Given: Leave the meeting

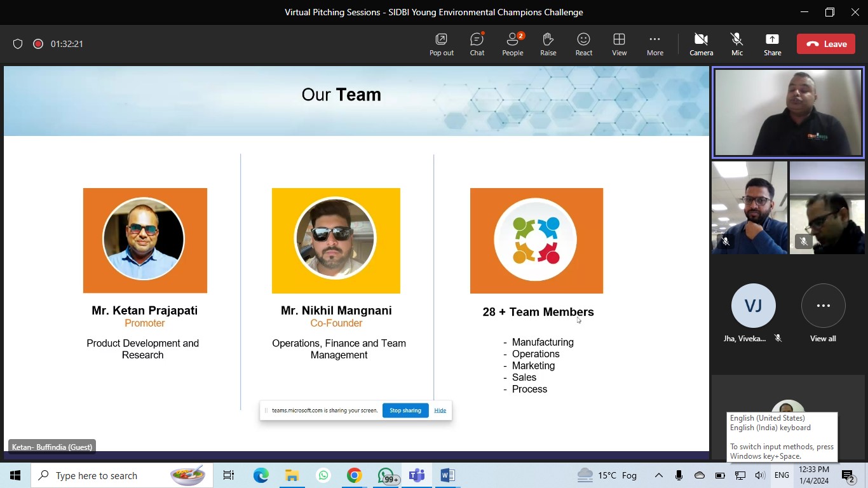Looking at the screenshot, I should coord(826,44).
